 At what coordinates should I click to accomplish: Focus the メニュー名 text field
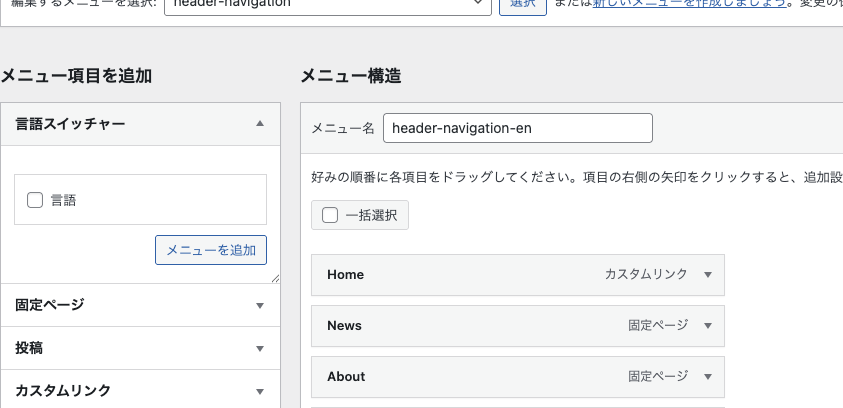point(517,128)
